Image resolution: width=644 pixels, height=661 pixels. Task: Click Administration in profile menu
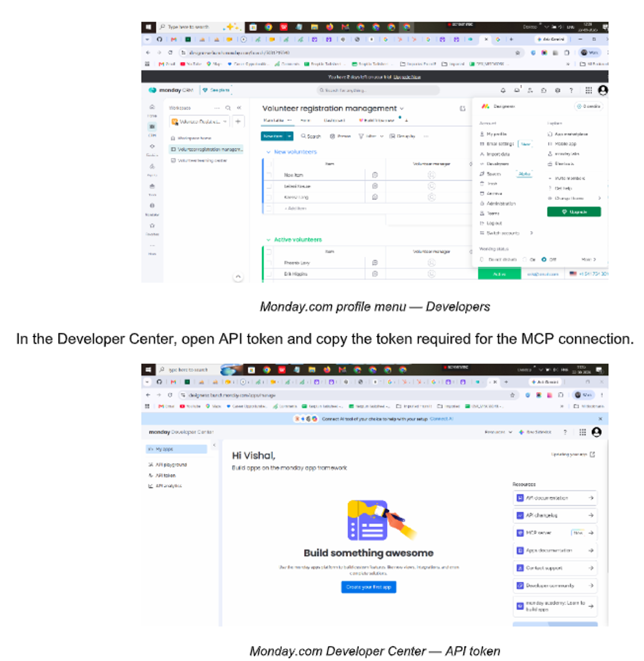(x=501, y=203)
